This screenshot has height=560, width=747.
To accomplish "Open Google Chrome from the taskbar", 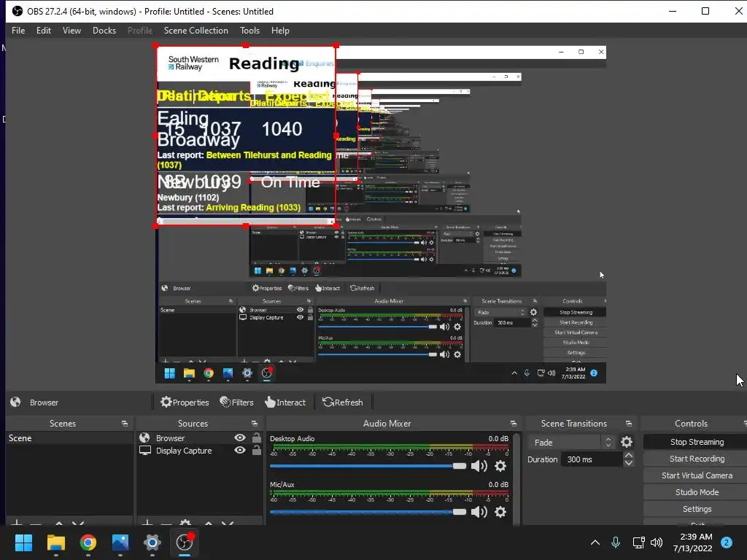I will [x=88, y=542].
